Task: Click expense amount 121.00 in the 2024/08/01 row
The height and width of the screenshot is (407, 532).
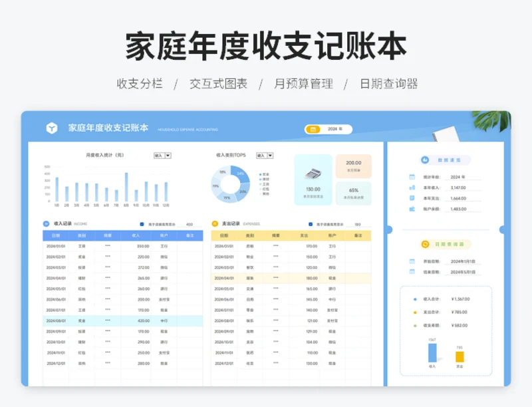Action: tap(312, 321)
